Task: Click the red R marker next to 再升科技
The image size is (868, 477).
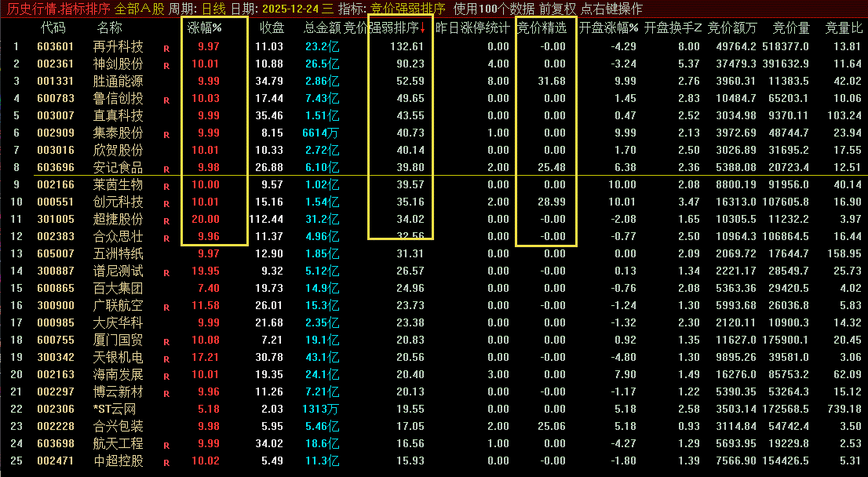Action: (x=166, y=49)
